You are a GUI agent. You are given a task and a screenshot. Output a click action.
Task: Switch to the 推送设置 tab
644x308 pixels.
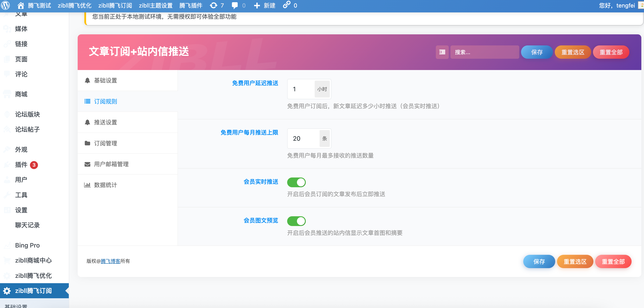coord(105,122)
